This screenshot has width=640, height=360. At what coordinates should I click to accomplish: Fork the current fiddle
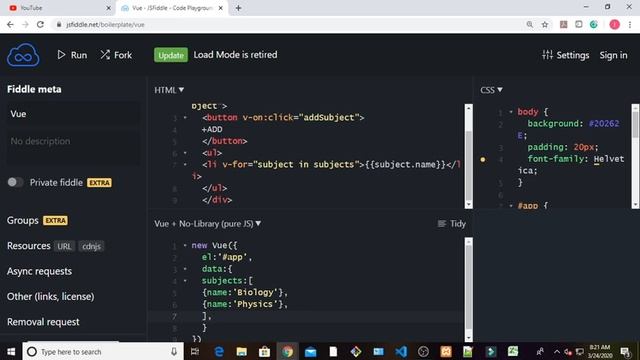(x=116, y=55)
